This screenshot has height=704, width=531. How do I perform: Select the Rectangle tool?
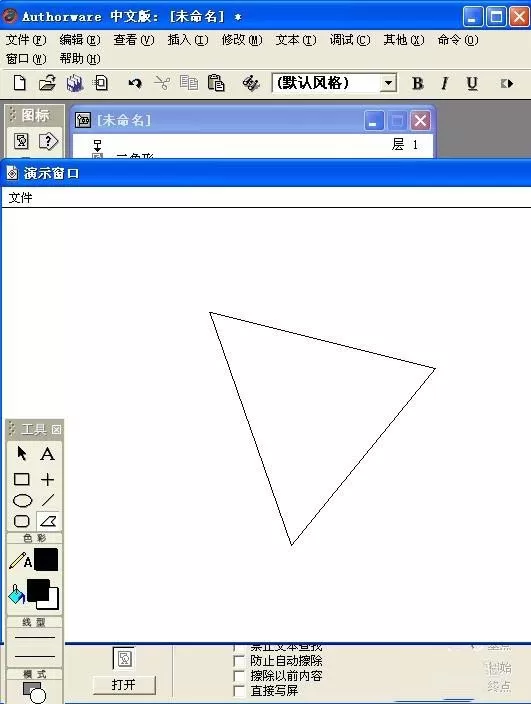pyautogui.click(x=22, y=479)
